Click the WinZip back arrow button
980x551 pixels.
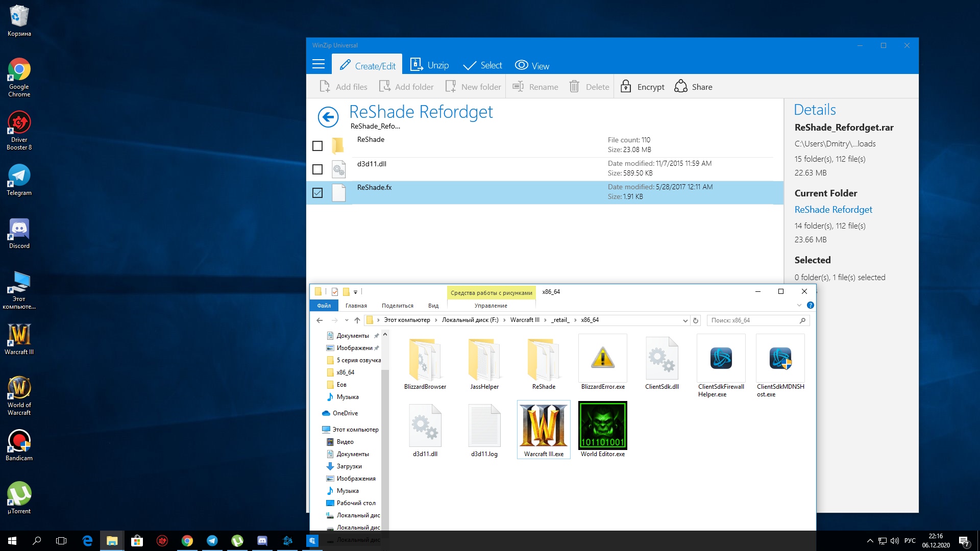click(328, 117)
